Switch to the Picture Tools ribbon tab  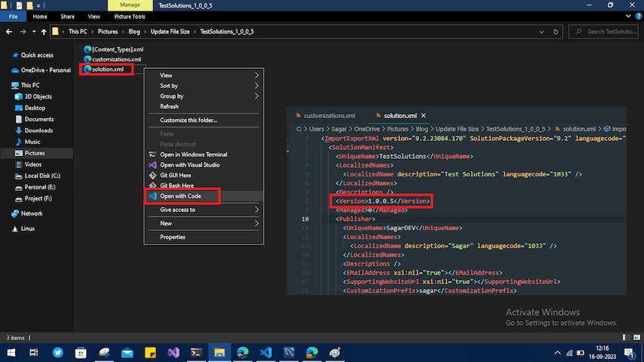tap(129, 16)
